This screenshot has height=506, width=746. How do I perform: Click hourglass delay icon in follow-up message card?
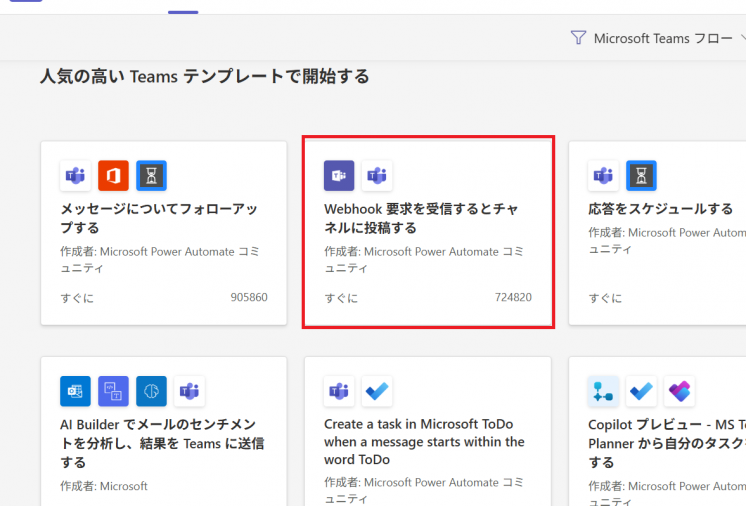pyautogui.click(x=152, y=176)
